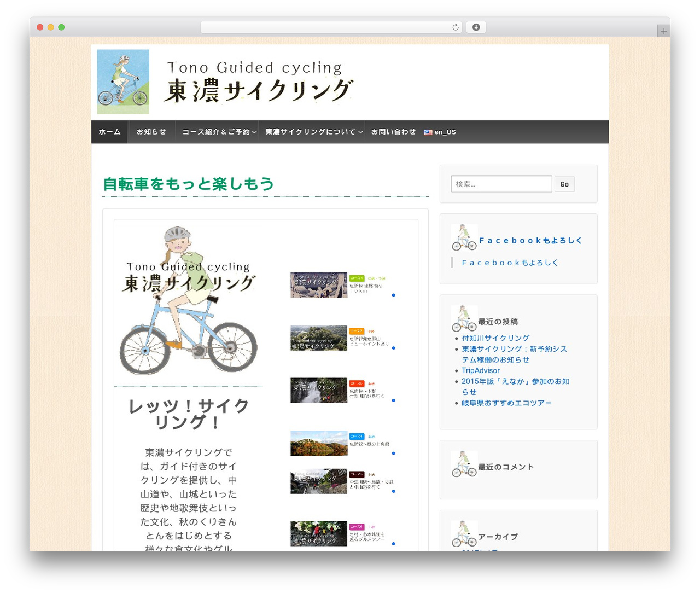Open the 東濃サイクリング：新予約システム post link
Image resolution: width=700 pixels, height=593 pixels.
click(x=514, y=354)
